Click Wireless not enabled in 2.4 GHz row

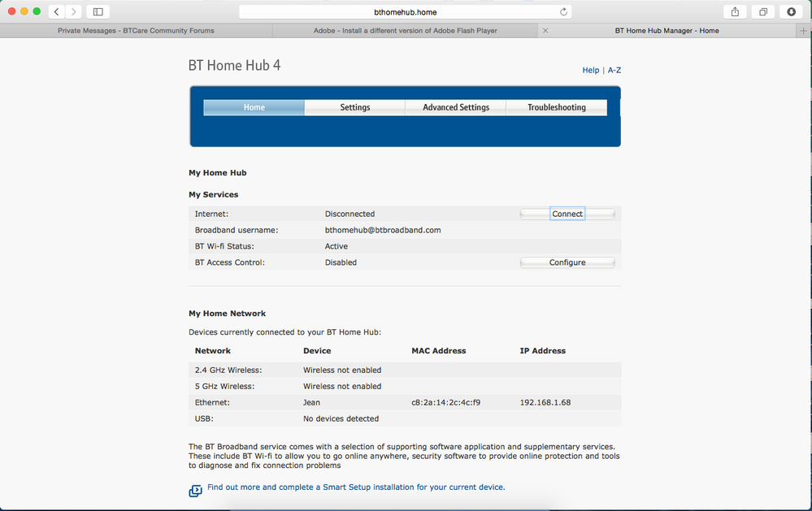coord(342,370)
